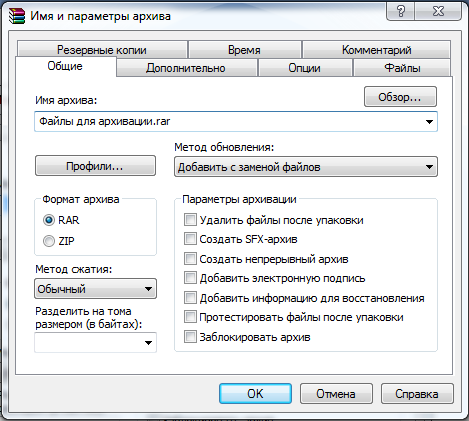469x421 pixels.
Task: Open the Метод обновления dropdown
Action: click(306, 167)
